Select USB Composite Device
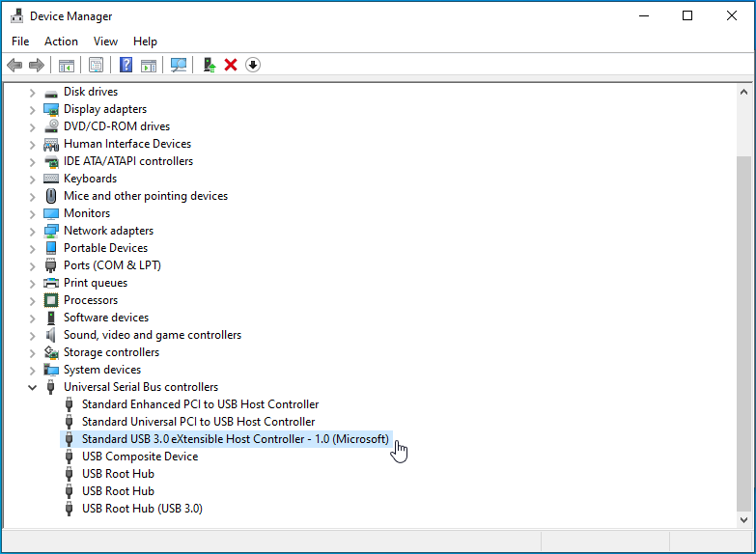The image size is (756, 554). 139,457
